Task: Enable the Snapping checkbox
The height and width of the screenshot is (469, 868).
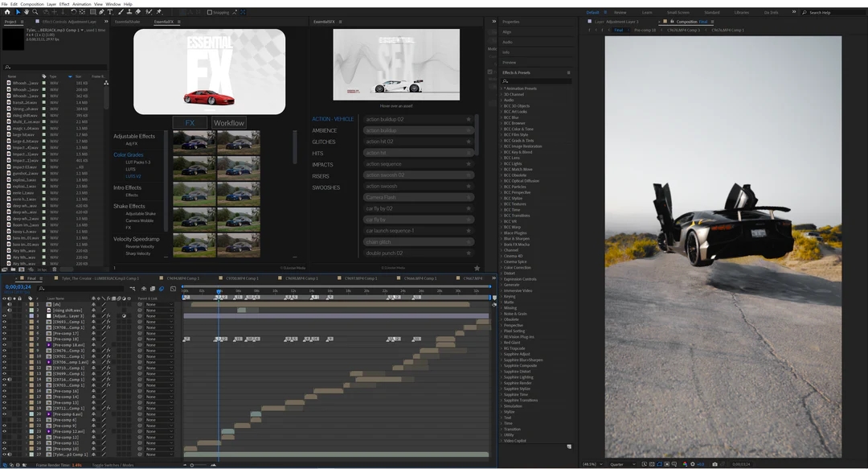Action: pos(210,12)
